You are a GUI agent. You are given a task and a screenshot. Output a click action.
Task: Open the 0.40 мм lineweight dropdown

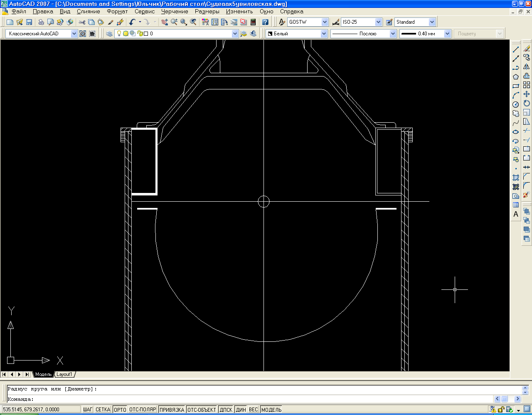[447, 34]
